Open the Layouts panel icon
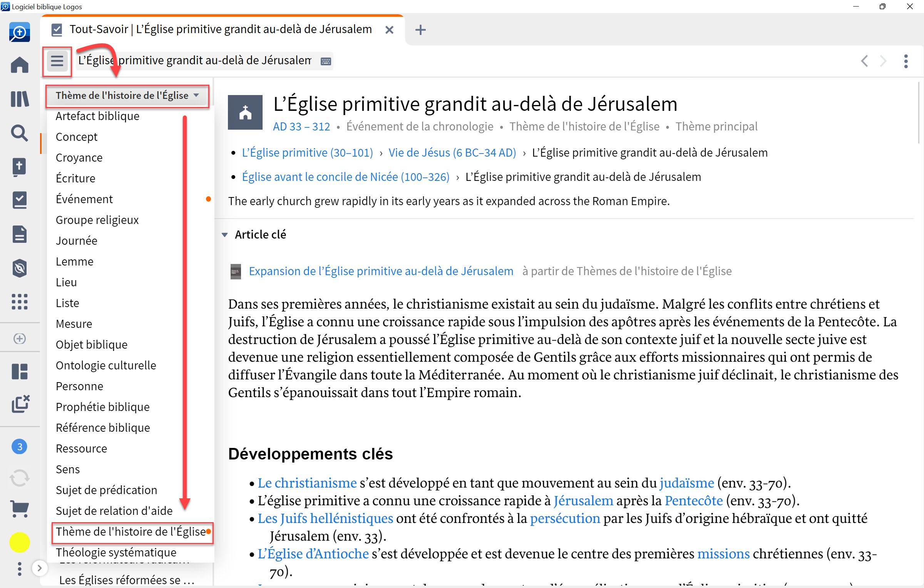 (x=19, y=372)
